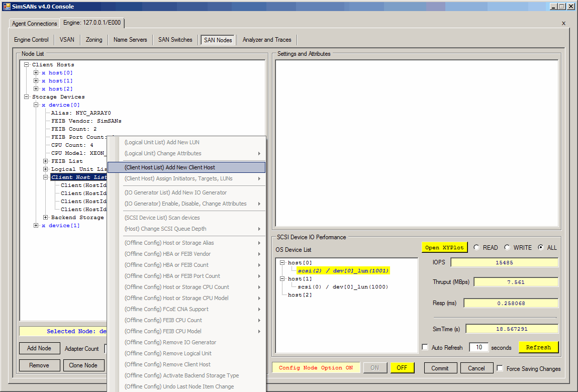Collapse host[0] in OS Device List

tap(282, 263)
